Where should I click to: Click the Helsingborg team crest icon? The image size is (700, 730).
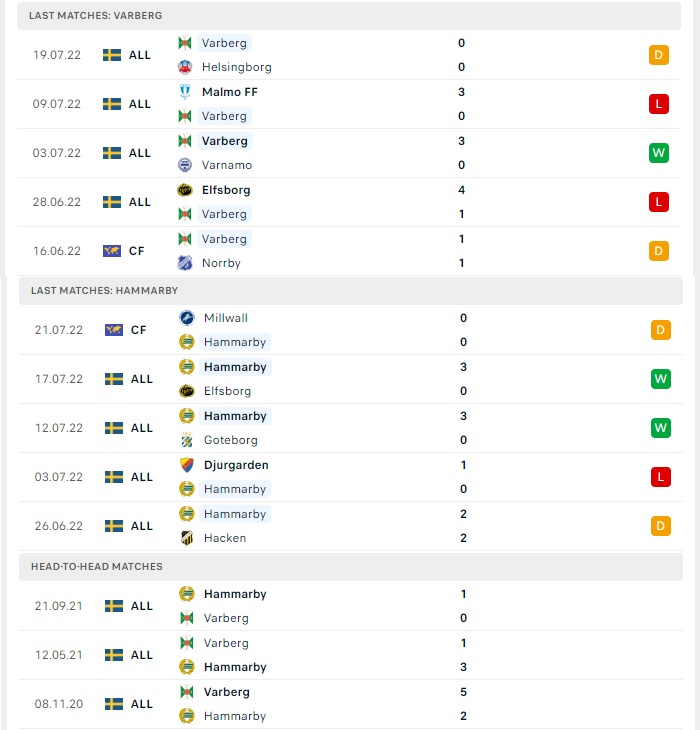click(185, 67)
